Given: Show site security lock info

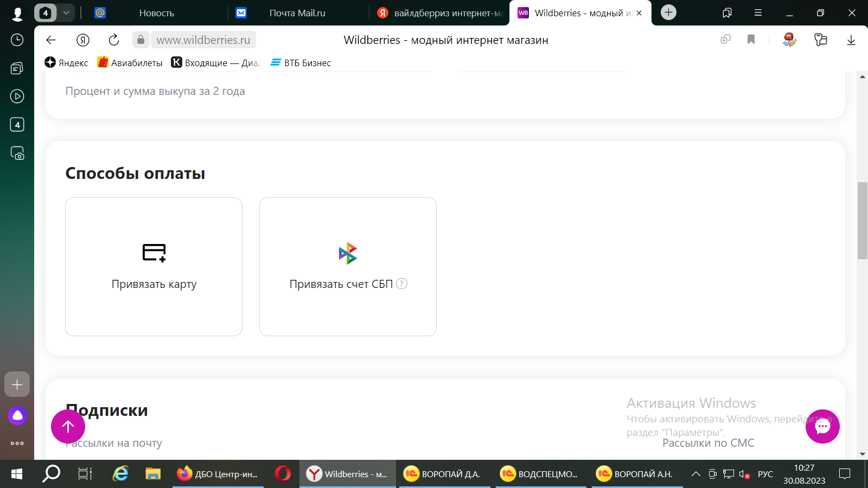Looking at the screenshot, I should coord(141,40).
